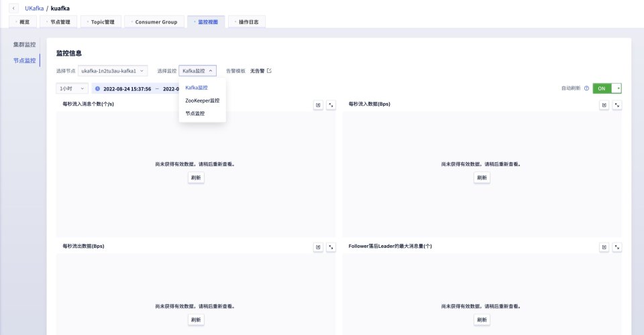Click add icon on 每秒流出数据 chart
The image size is (644, 335).
tap(319, 247)
